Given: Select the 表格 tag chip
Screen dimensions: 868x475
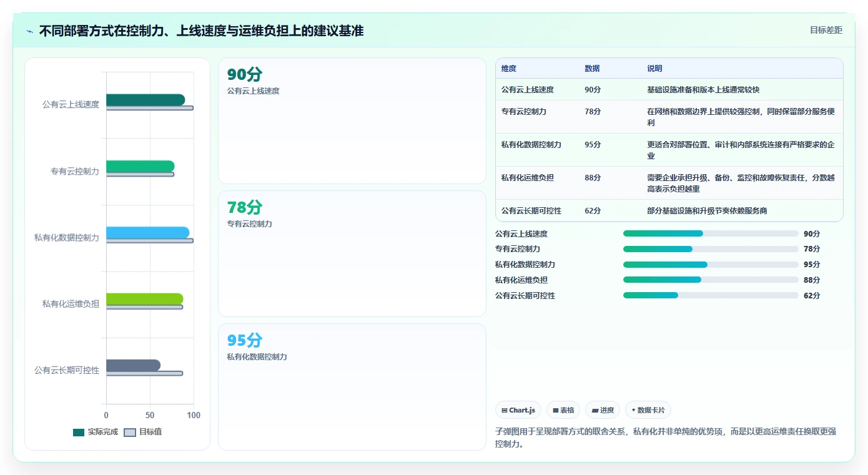Looking at the screenshot, I should 563,410.
